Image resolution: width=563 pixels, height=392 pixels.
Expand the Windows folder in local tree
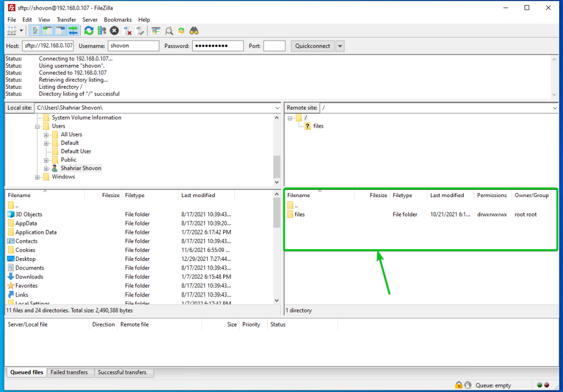pyautogui.click(x=38, y=177)
